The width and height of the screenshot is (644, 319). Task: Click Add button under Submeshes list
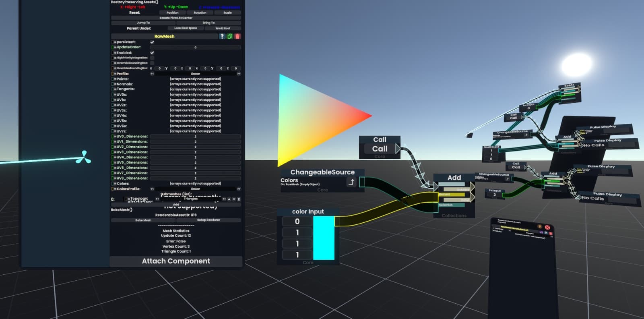click(x=176, y=205)
